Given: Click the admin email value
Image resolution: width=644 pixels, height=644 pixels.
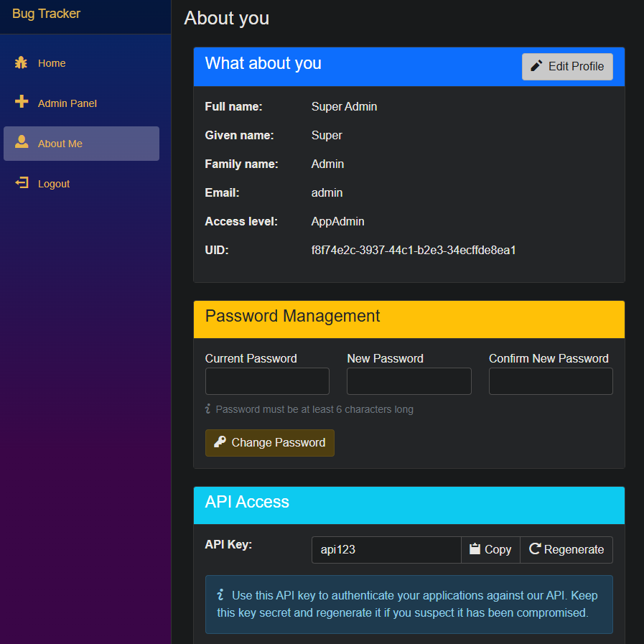Looking at the screenshot, I should click(327, 192).
